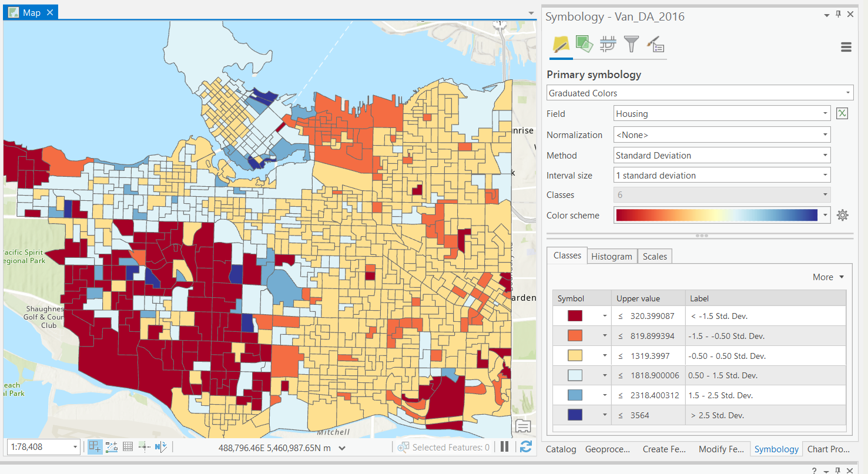Image resolution: width=868 pixels, height=474 pixels.
Task: Toggle snapping in the map status bar
Action: coord(95,447)
